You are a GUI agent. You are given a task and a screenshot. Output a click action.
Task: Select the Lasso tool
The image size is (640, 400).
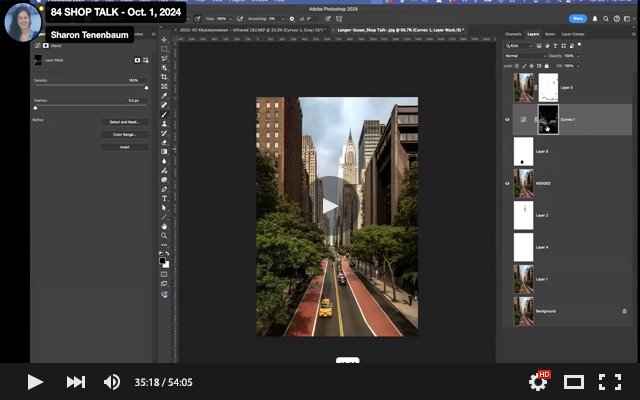164,58
